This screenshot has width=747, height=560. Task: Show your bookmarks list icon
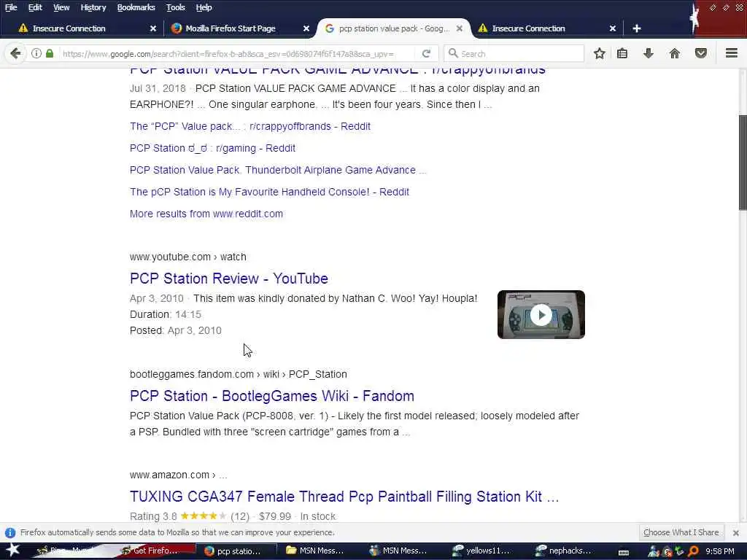[x=622, y=53]
